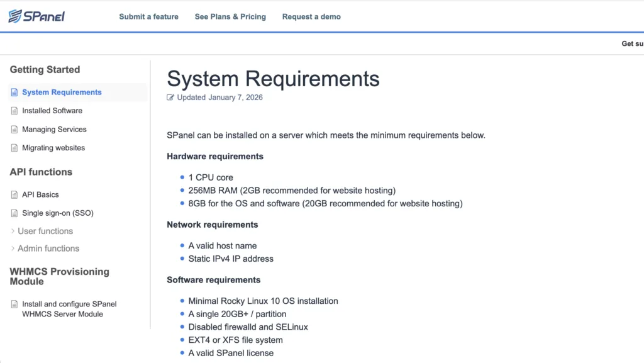644x363 pixels.
Task: Open Single sign-on (SSO) page
Action: point(58,213)
